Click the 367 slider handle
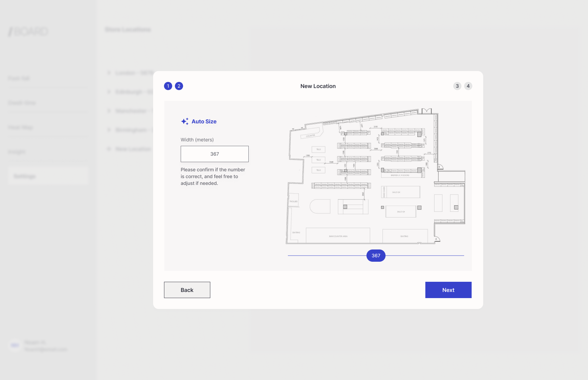 (376, 256)
